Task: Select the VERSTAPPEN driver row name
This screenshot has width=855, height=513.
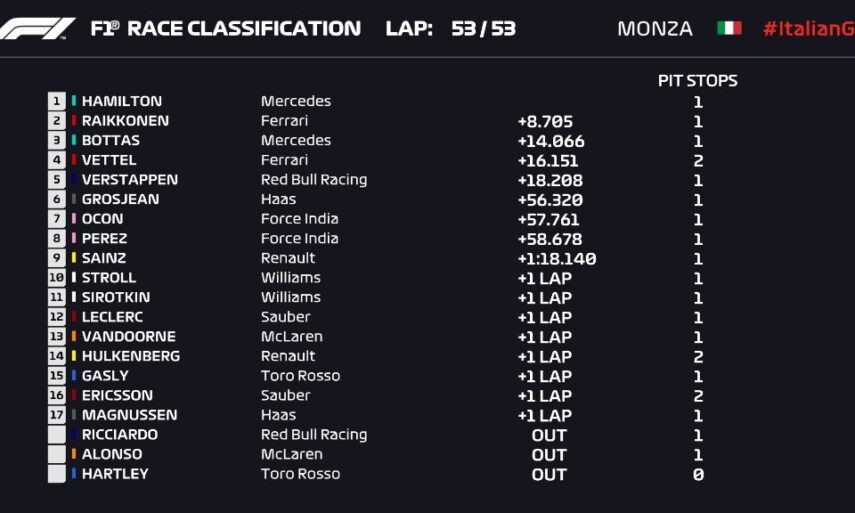Action: click(130, 180)
